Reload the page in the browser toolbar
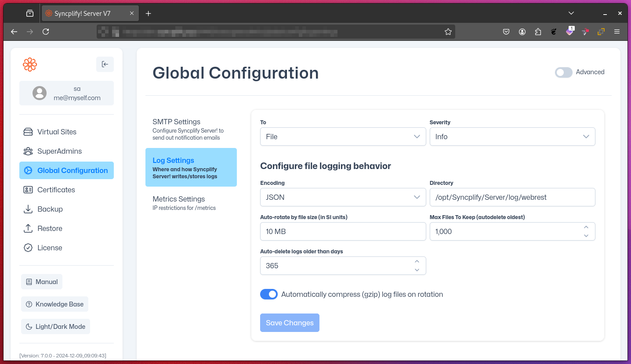Viewport: 631px width, 364px height. pyautogui.click(x=46, y=32)
